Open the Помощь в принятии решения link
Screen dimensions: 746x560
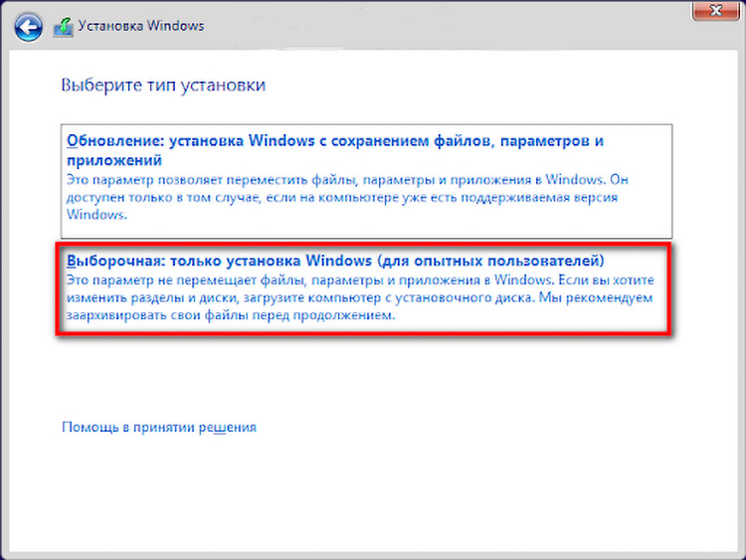159,427
